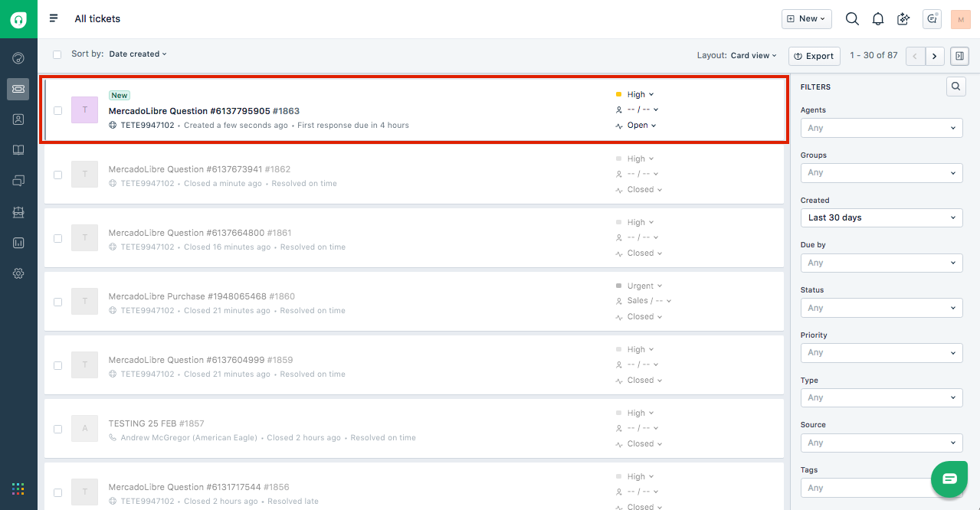Open the Freshdesk logo home icon
The image size is (980, 510).
point(18,19)
